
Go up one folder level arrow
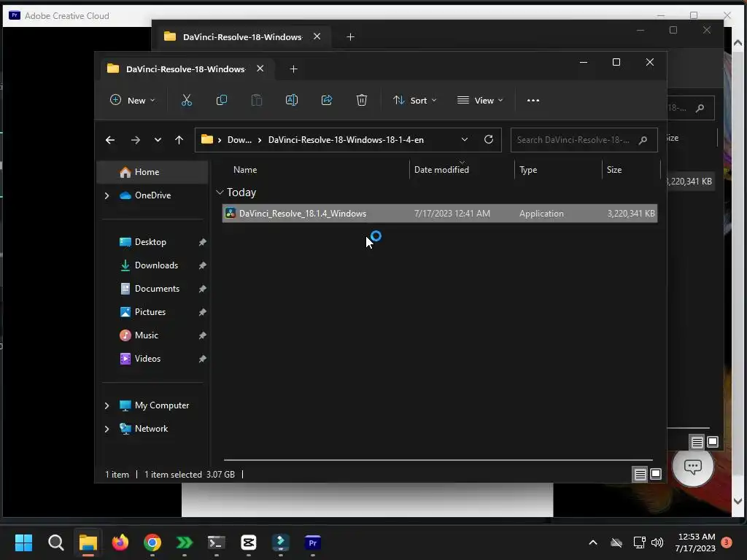pyautogui.click(x=179, y=140)
